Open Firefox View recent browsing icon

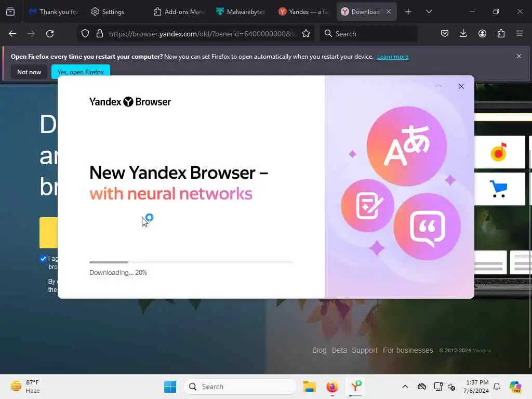click(x=10, y=11)
